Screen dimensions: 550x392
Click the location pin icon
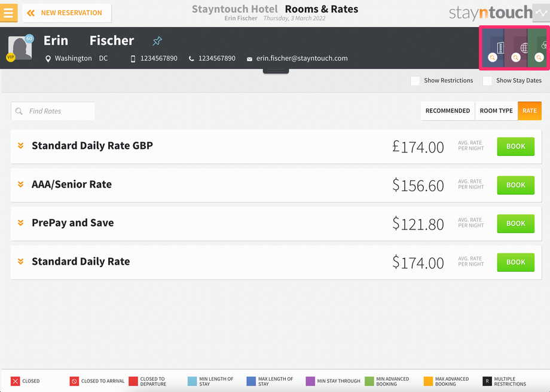(48, 59)
